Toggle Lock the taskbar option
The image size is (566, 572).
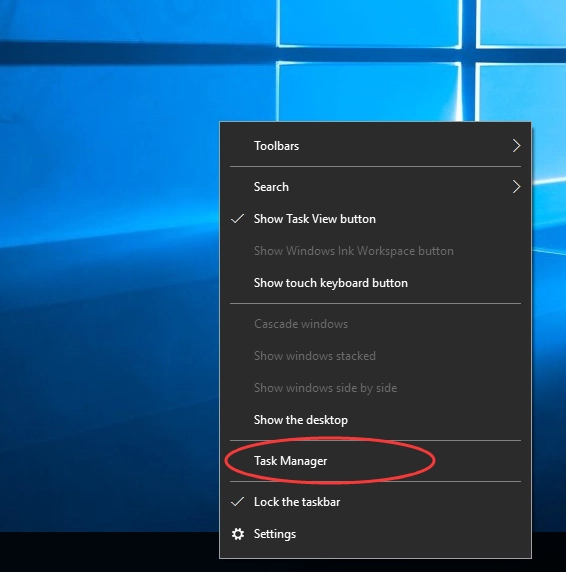tap(375, 502)
